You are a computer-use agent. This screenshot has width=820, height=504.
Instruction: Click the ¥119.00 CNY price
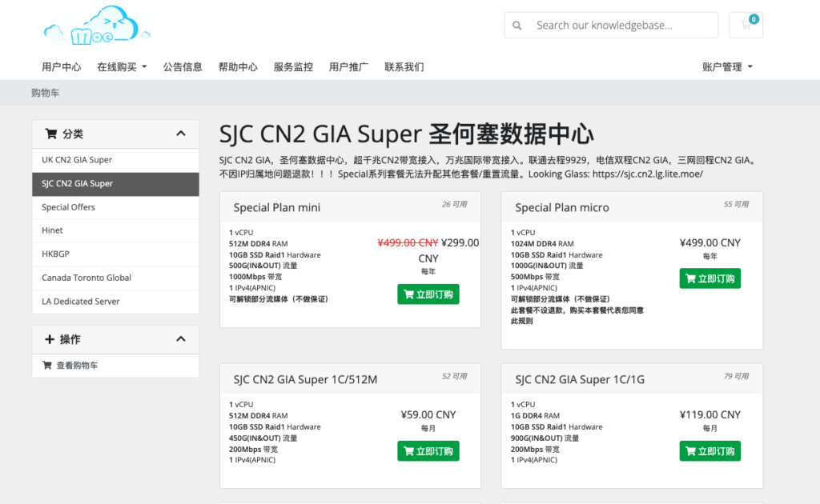coord(709,414)
